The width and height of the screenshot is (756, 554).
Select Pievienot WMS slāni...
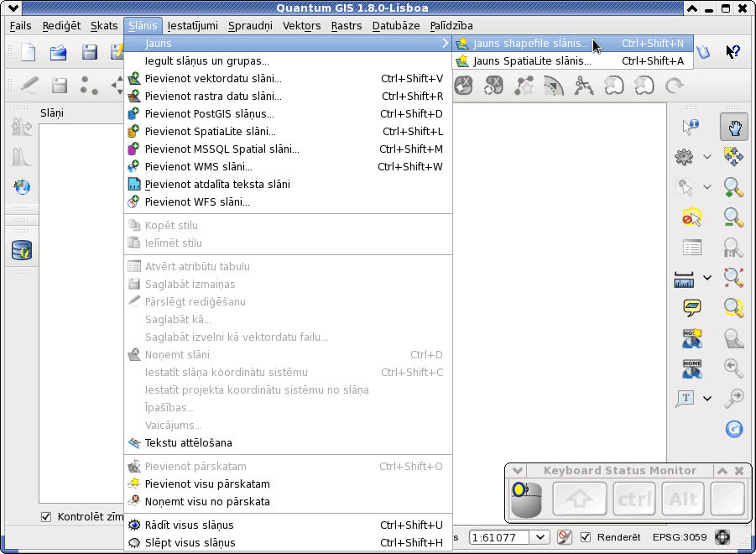click(x=288, y=167)
